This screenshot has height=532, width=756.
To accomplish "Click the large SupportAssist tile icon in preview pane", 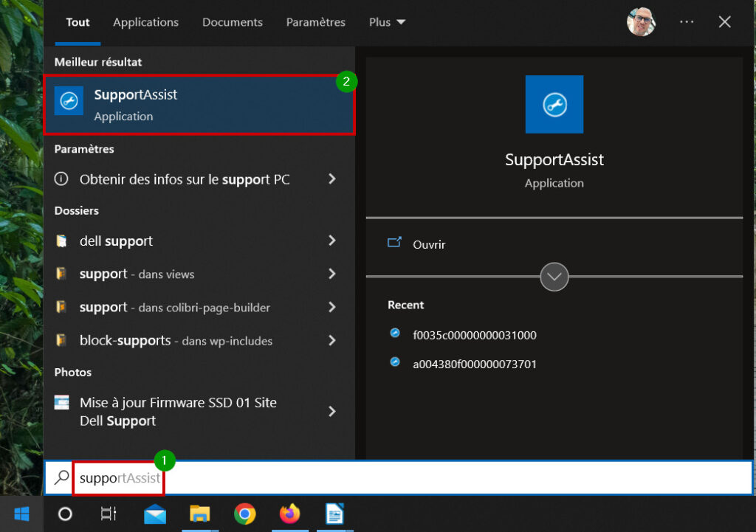I will [554, 104].
